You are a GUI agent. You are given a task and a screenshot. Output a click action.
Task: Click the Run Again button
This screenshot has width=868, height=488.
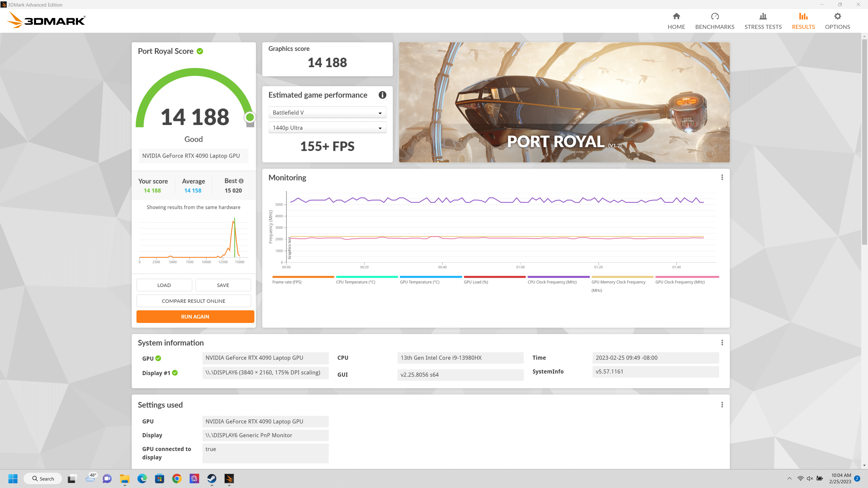(x=195, y=317)
